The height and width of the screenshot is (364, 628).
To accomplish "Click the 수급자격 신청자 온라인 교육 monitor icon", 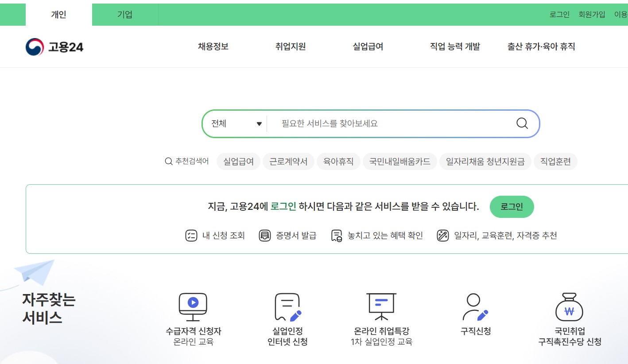I will click(193, 304).
